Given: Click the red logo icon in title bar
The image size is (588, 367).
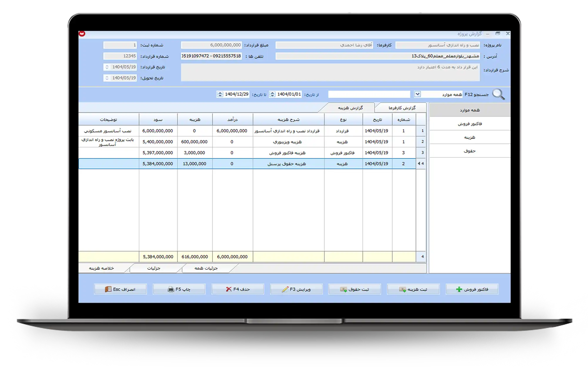Looking at the screenshot, I should pos(82,34).
